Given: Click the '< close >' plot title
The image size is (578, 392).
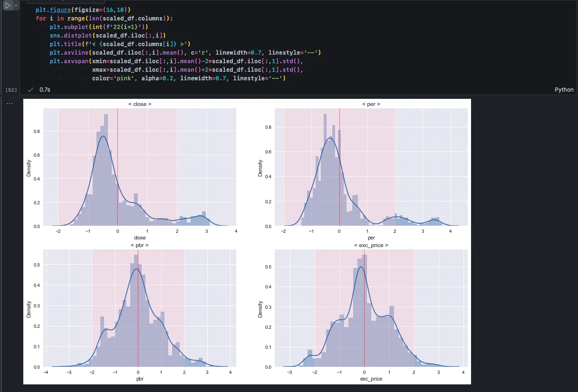Looking at the screenshot, I should (140, 104).
